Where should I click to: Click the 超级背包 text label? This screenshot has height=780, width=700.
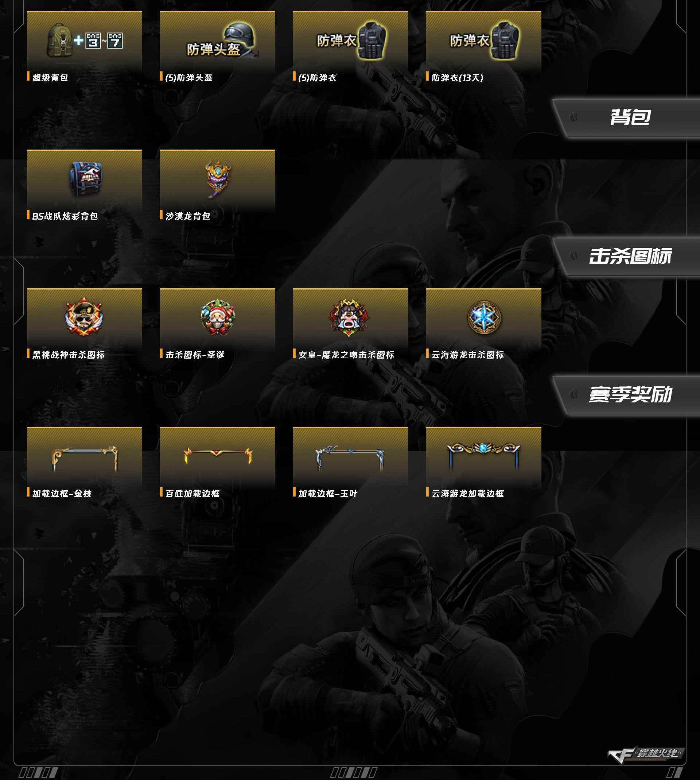(50, 78)
